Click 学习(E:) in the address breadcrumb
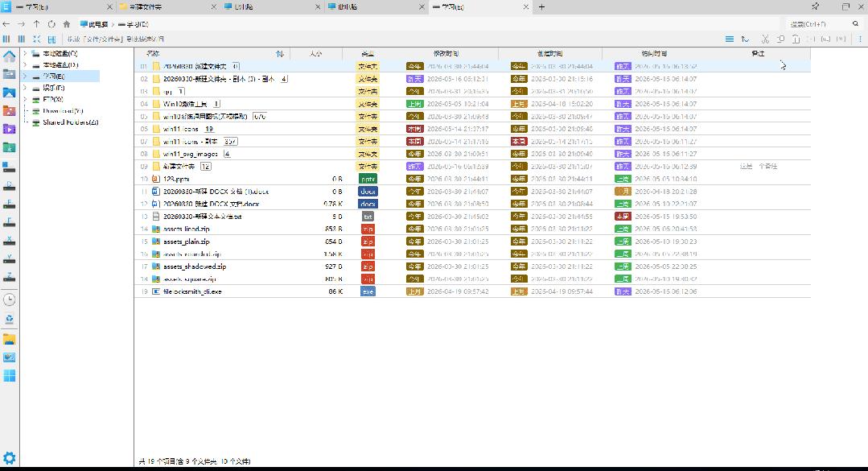Image resolution: width=868 pixels, height=471 pixels. tap(134, 24)
